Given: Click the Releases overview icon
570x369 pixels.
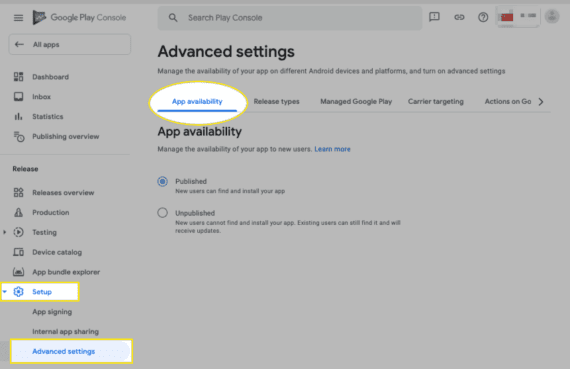Looking at the screenshot, I should pyautogui.click(x=19, y=192).
